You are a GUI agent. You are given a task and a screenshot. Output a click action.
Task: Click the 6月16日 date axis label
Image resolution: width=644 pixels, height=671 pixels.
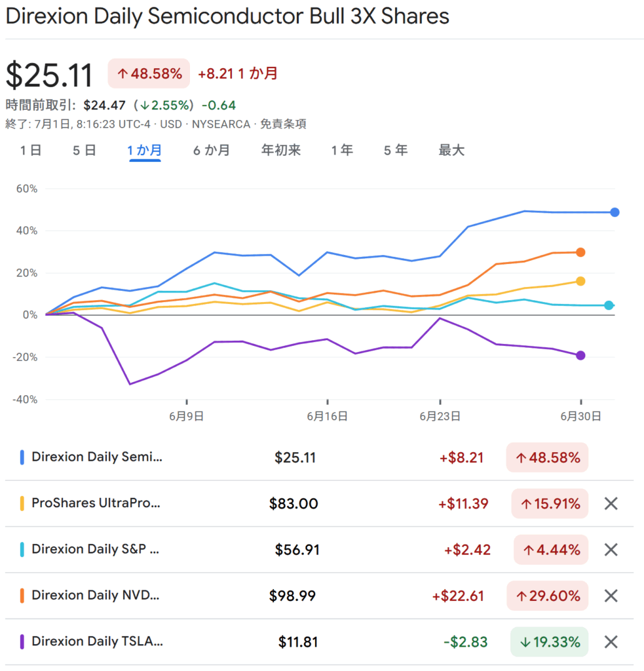[328, 416]
